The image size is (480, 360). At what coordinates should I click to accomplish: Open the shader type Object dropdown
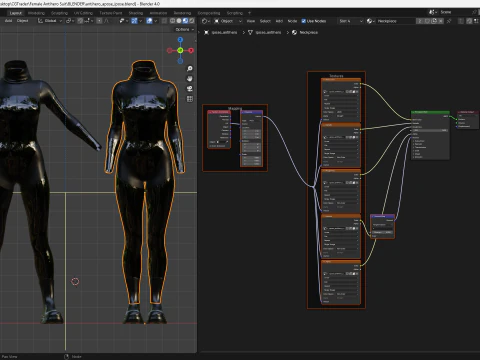(x=228, y=21)
